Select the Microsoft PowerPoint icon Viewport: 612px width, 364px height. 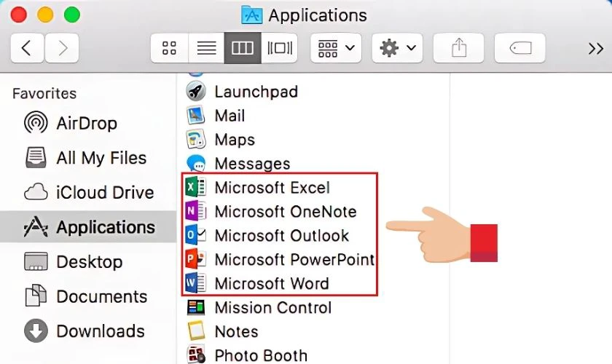(196, 260)
